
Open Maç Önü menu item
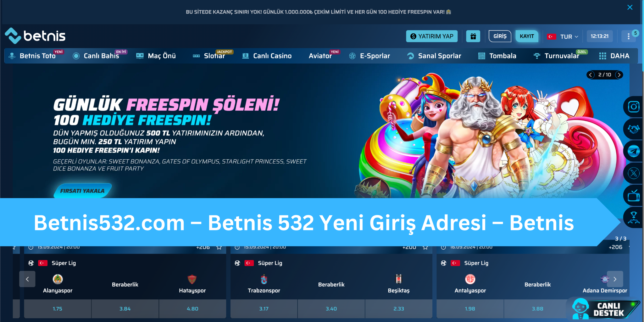(156, 56)
